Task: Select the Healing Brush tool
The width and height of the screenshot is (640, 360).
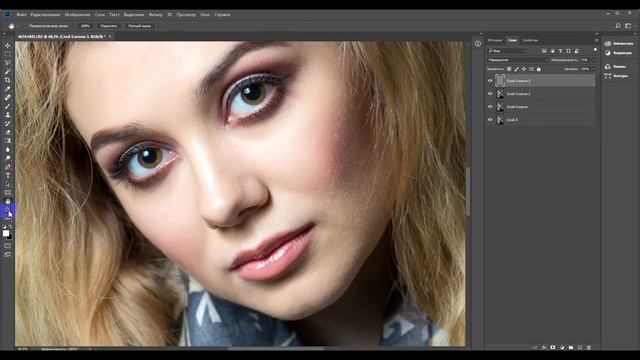Action: point(7,98)
